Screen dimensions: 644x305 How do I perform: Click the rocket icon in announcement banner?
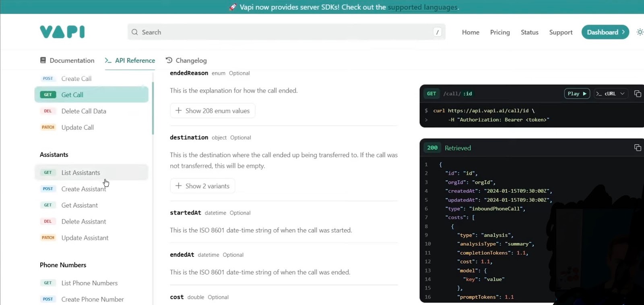[x=233, y=7]
